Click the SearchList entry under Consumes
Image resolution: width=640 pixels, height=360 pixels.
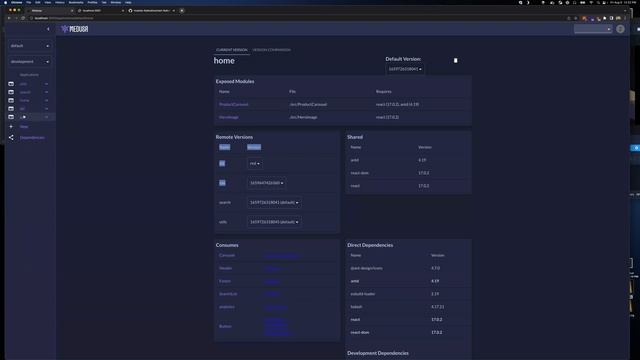(228, 294)
